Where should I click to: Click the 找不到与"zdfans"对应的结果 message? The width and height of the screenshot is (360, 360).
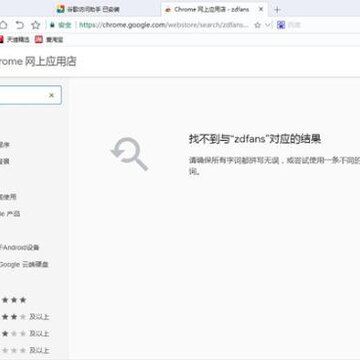coord(255,139)
